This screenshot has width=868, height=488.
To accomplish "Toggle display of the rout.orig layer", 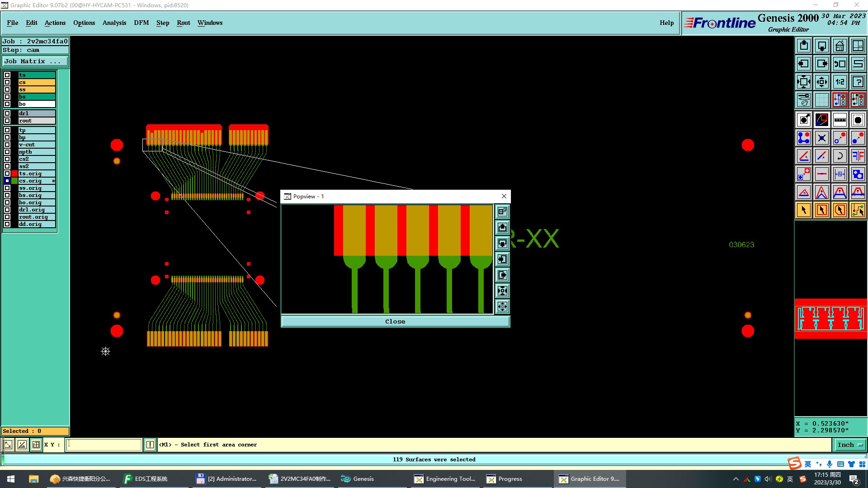I will click(7, 217).
